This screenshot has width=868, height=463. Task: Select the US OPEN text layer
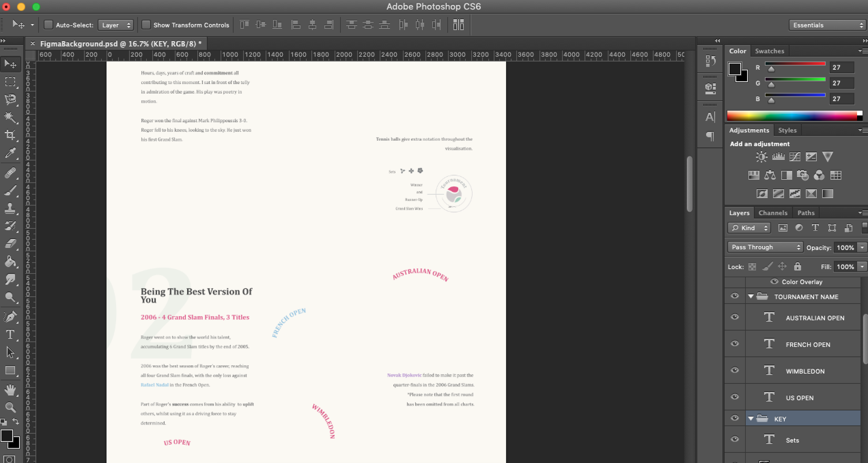tap(799, 398)
